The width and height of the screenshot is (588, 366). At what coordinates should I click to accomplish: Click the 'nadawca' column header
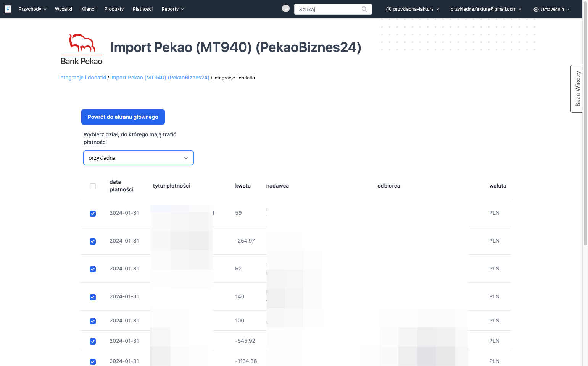277,186
